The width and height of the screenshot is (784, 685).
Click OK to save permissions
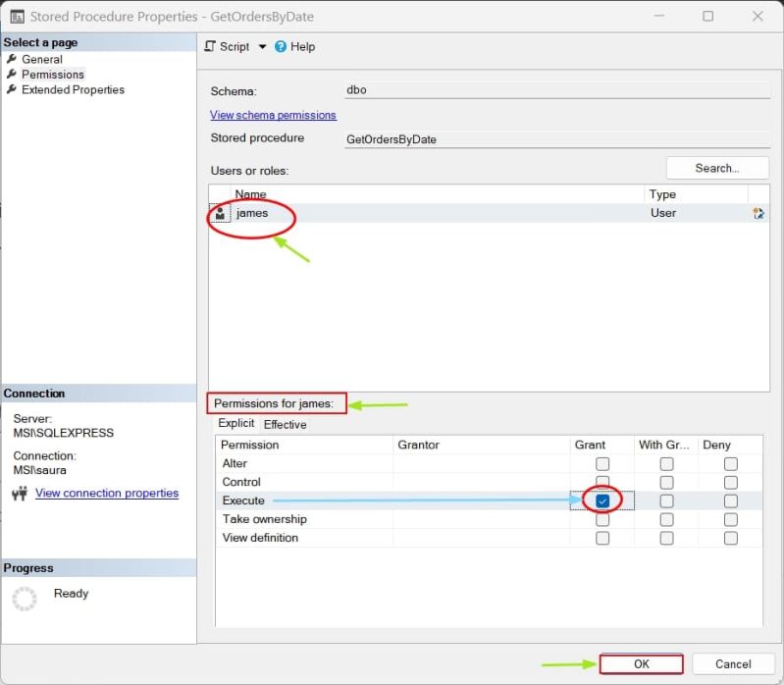[x=642, y=664]
